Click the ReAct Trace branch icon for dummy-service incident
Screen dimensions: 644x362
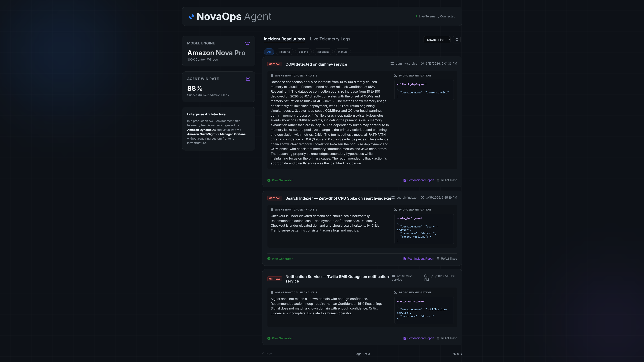click(x=438, y=180)
